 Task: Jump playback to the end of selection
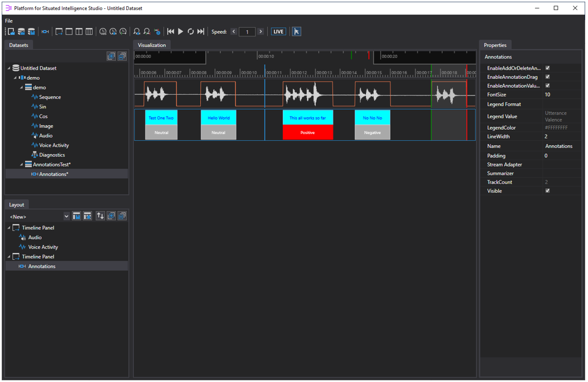(201, 32)
